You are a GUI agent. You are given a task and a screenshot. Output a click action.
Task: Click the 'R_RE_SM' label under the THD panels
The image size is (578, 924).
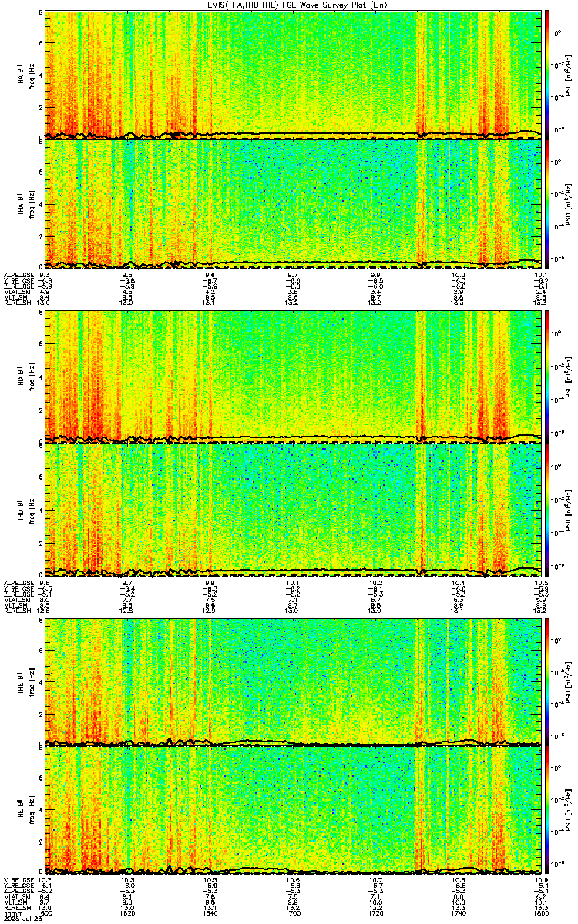click(16, 611)
